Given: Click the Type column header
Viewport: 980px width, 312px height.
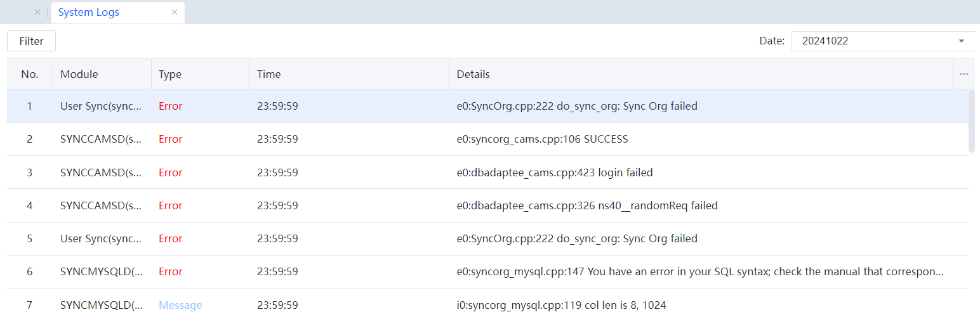Looking at the screenshot, I should pyautogui.click(x=170, y=74).
